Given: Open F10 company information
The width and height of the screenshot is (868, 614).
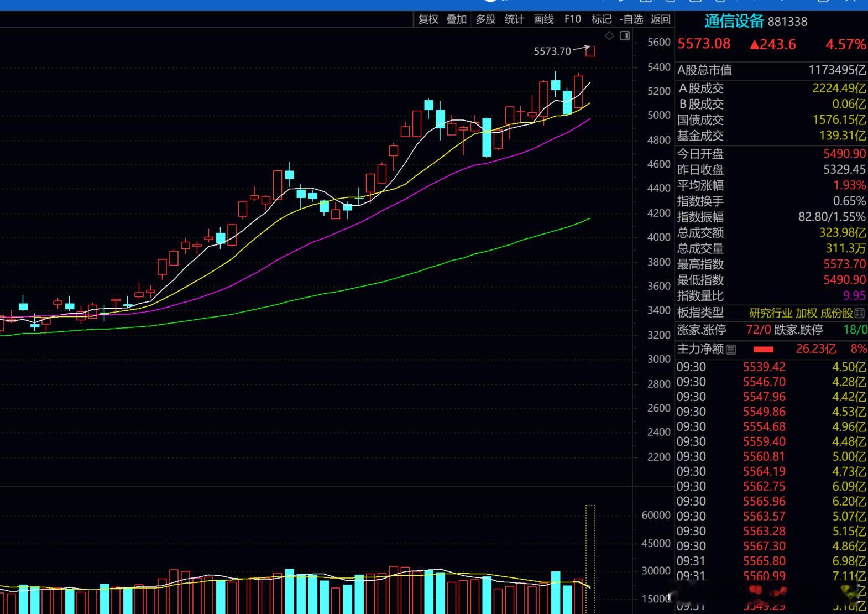Looking at the screenshot, I should (573, 19).
